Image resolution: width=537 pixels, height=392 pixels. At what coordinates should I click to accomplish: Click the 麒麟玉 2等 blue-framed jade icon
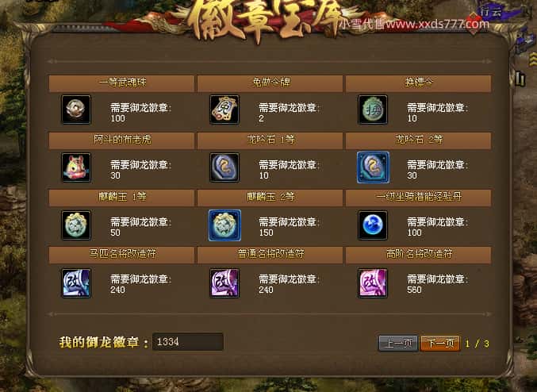(x=224, y=225)
